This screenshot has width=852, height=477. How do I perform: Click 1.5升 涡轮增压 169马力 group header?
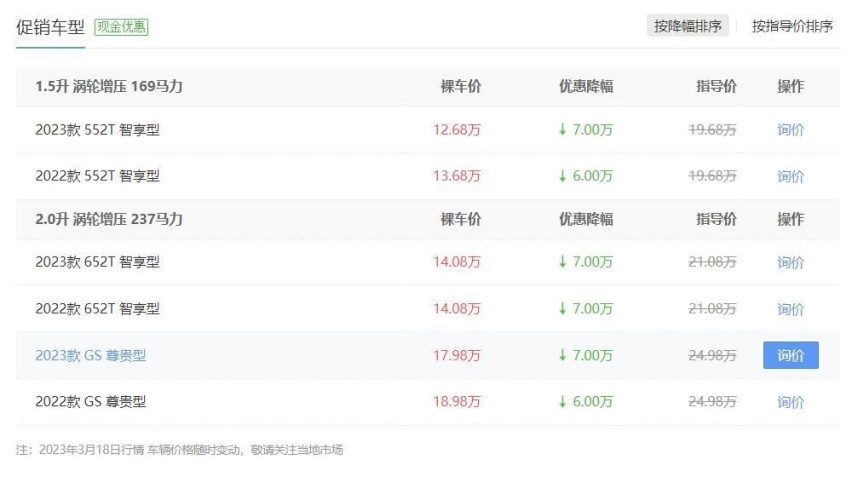click(x=109, y=86)
